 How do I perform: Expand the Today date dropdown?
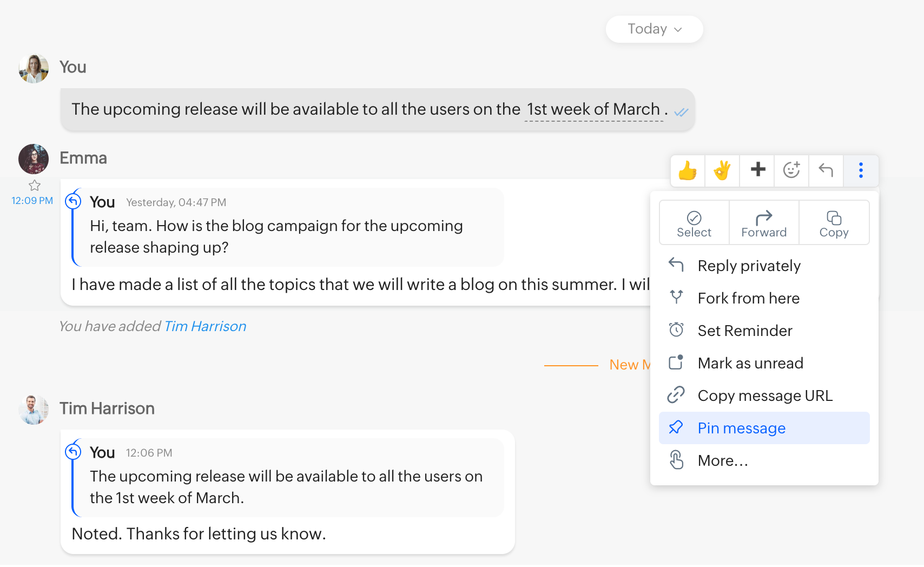(654, 29)
